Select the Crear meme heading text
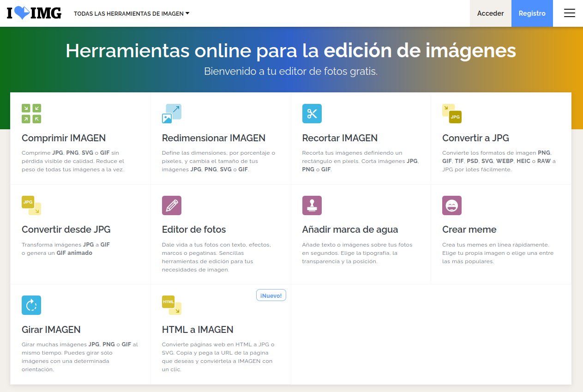This screenshot has height=392, width=583. (x=469, y=229)
